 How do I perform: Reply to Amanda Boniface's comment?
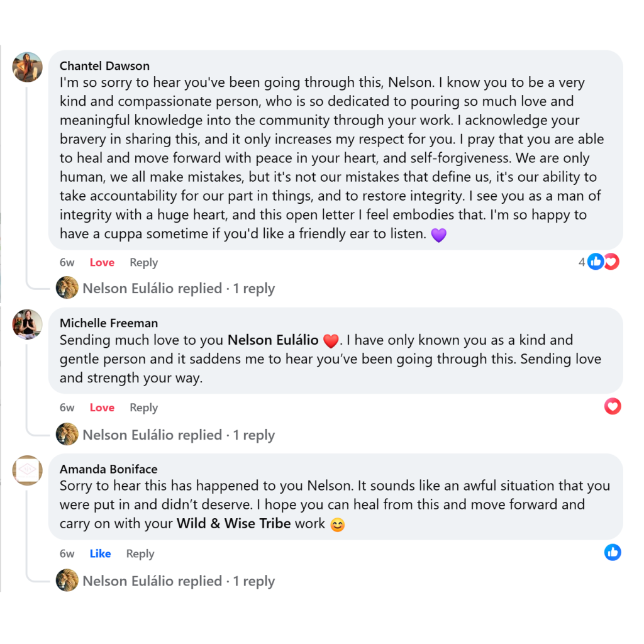(x=140, y=553)
